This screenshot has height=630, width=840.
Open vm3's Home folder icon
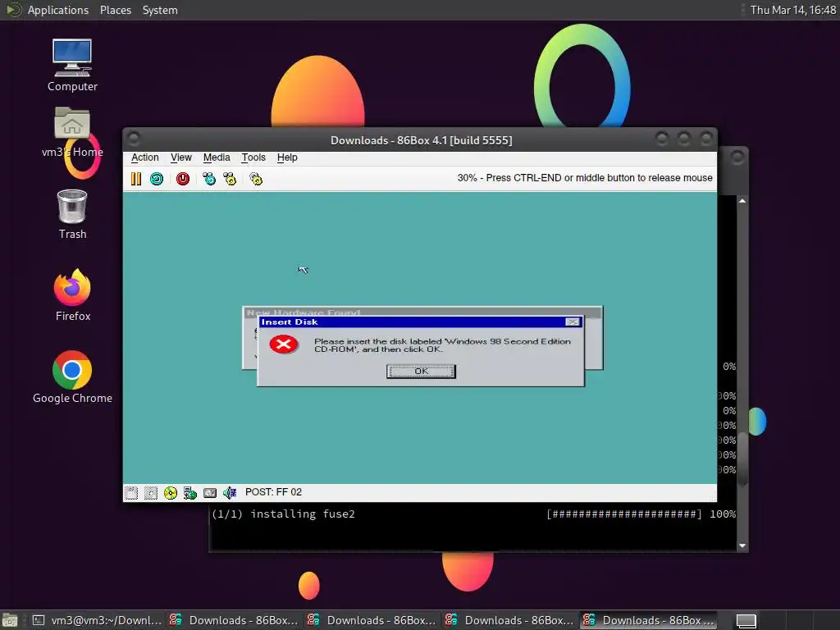click(x=72, y=132)
